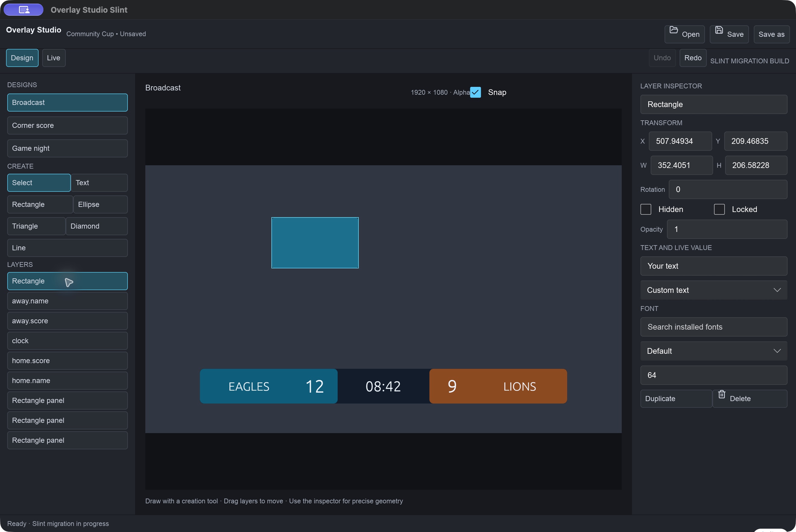Click the font size field showing 64

pos(714,375)
